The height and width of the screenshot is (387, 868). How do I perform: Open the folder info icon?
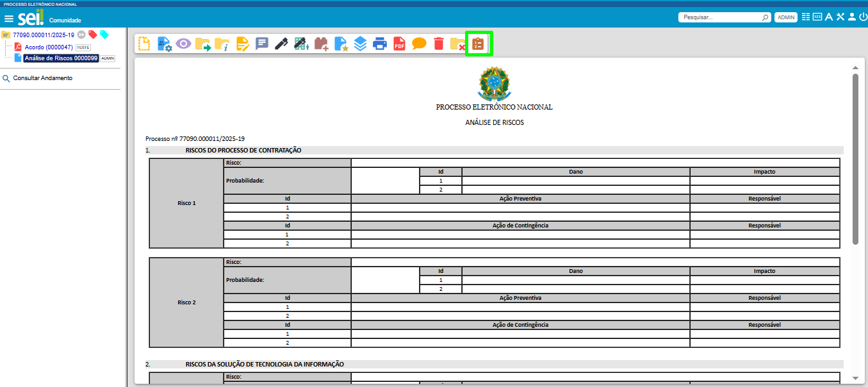pyautogui.click(x=222, y=44)
